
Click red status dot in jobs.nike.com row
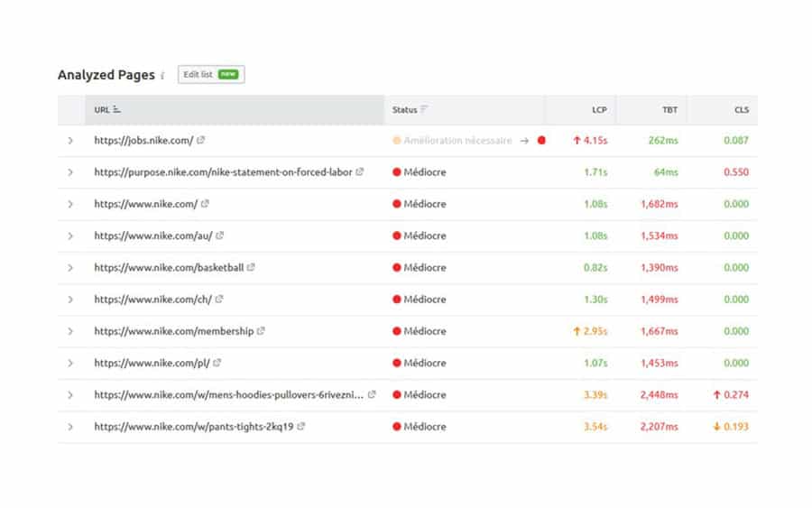tap(541, 141)
